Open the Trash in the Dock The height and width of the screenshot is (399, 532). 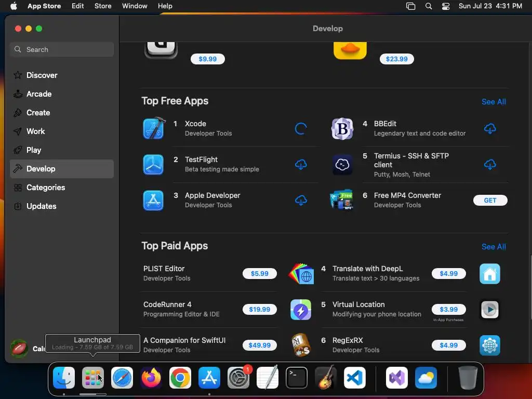tap(468, 378)
